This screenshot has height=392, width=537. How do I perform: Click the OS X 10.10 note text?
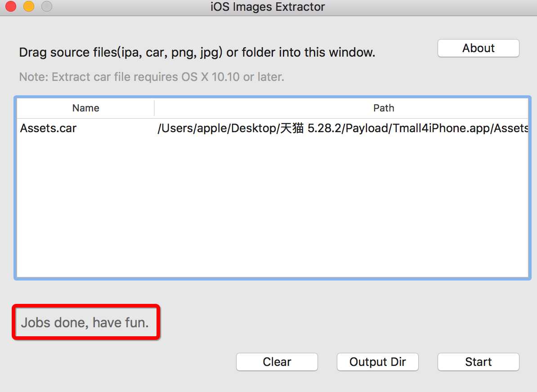point(152,77)
